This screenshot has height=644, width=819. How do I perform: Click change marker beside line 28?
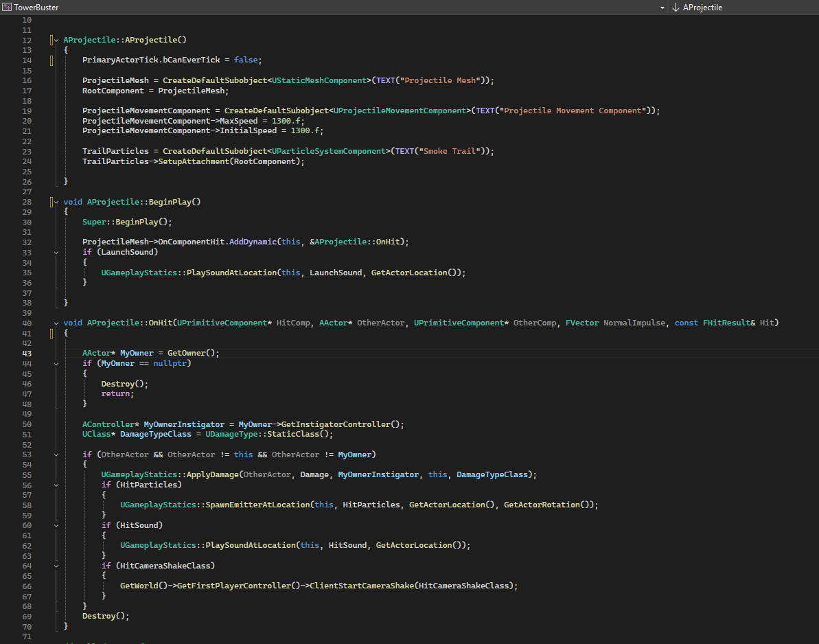click(52, 202)
